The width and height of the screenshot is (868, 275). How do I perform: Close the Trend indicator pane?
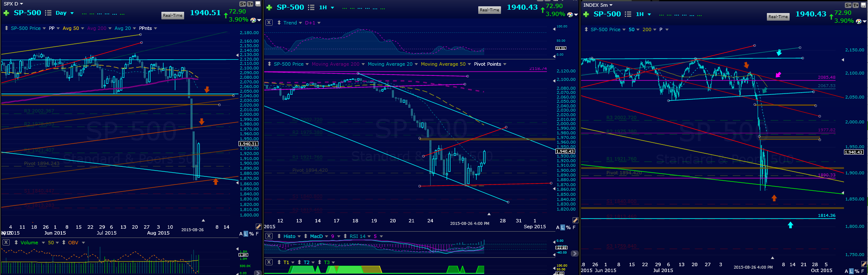[269, 23]
